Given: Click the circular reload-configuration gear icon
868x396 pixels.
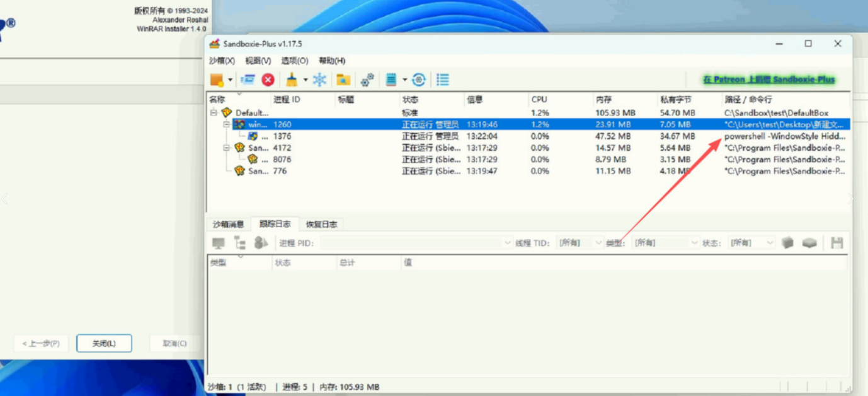Looking at the screenshot, I should click(x=419, y=79).
